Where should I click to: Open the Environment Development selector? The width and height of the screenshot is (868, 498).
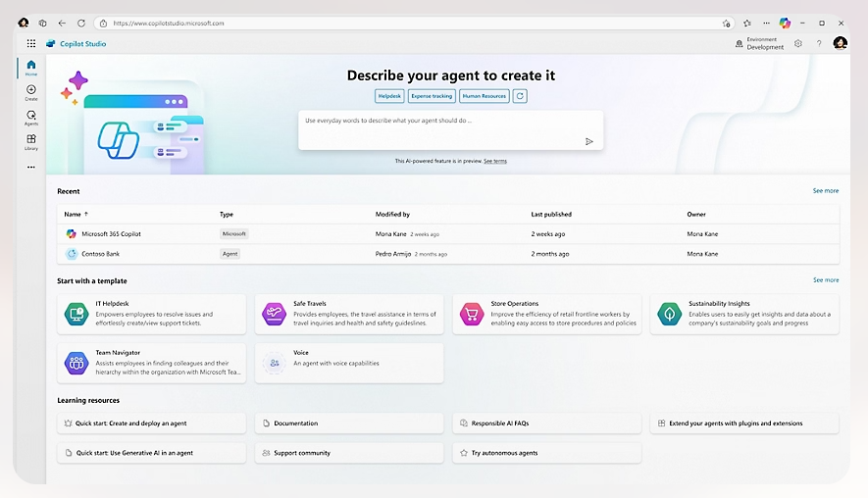coord(759,43)
